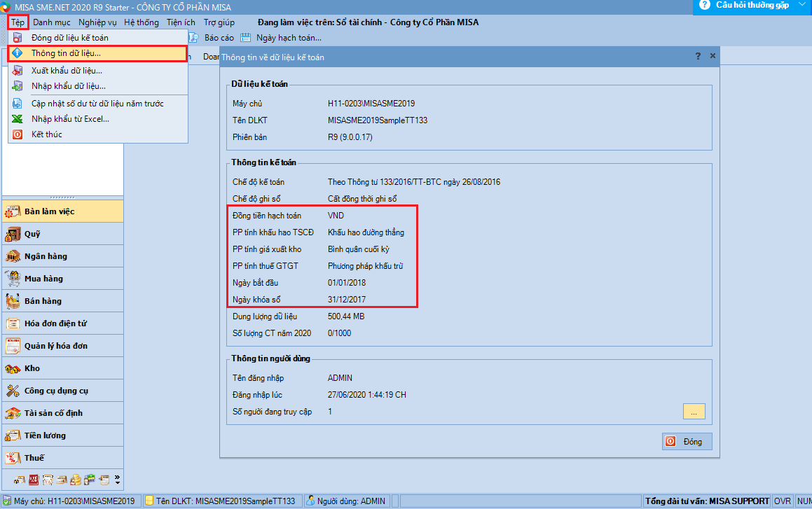This screenshot has width=812, height=509.
Task: Click the calendar icon beside Ngày hạch toán
Action: click(245, 38)
